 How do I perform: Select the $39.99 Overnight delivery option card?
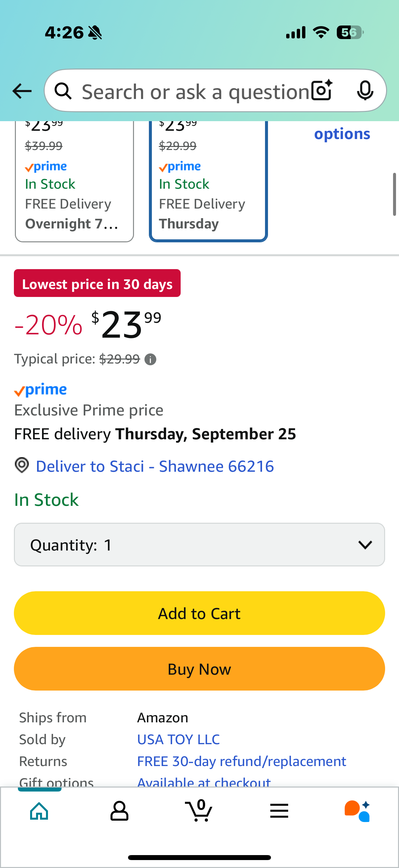pyautogui.click(x=74, y=182)
